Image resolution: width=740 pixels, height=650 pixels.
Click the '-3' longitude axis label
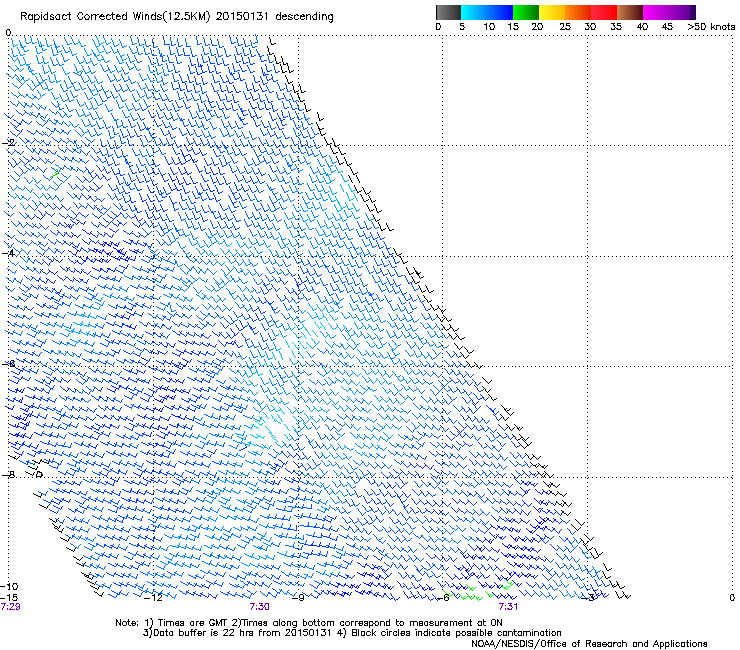click(588, 598)
